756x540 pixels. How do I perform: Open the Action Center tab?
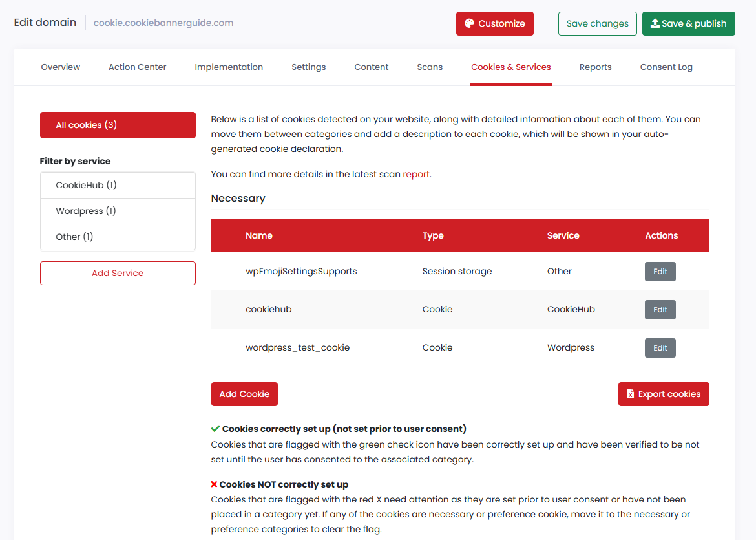[138, 67]
